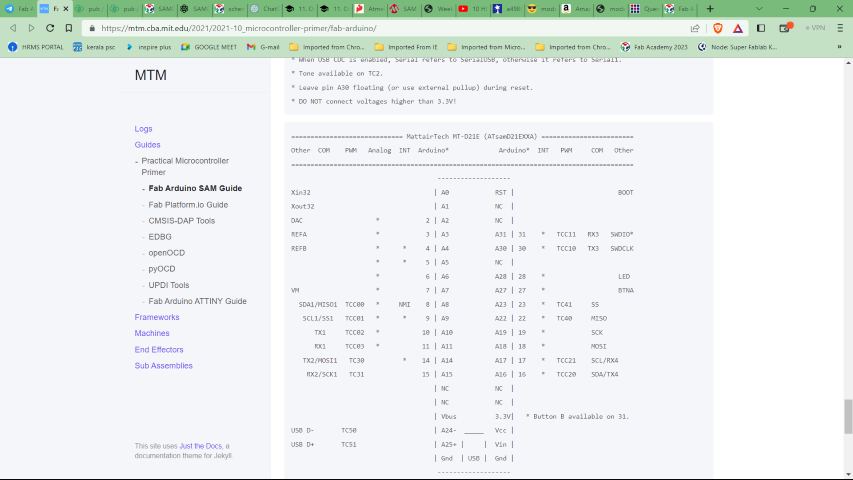The height and width of the screenshot is (480, 853).
Task: Click the VPN button
Action: (x=815, y=28)
